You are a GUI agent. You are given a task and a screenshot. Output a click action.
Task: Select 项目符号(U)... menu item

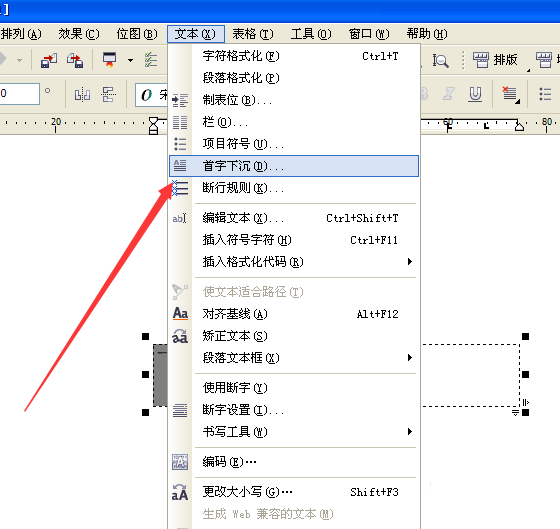[x=294, y=144]
